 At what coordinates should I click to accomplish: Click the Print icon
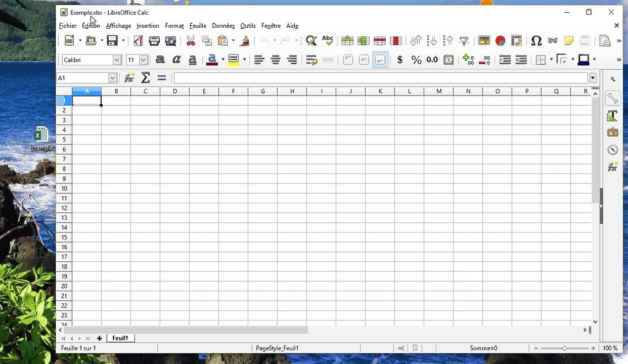click(x=154, y=41)
